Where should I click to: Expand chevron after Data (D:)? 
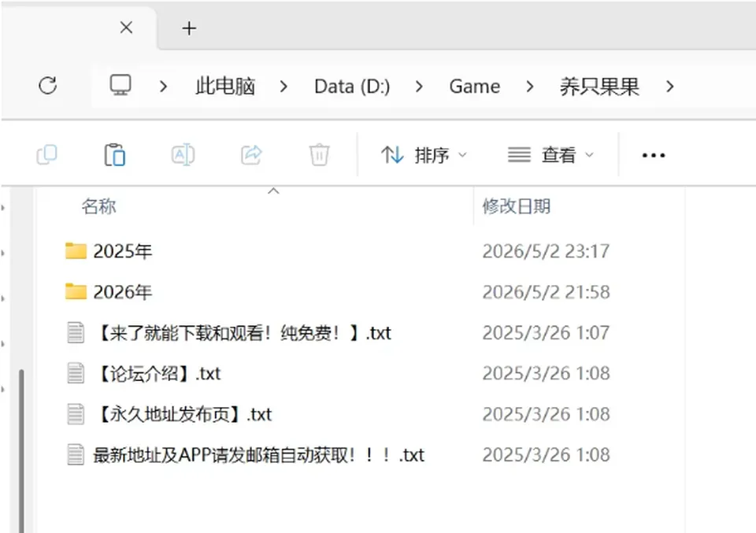[419, 87]
